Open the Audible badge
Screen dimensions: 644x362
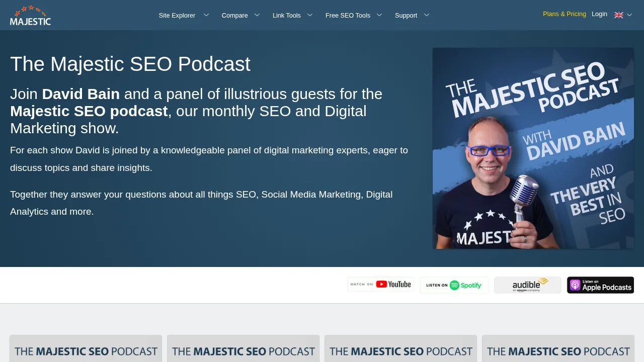tap(528, 285)
